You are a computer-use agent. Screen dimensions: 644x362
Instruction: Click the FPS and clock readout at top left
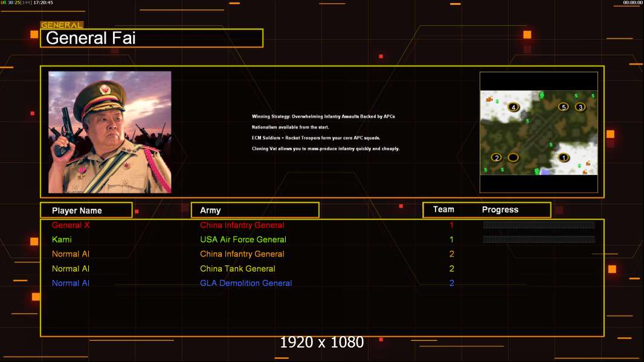click(27, 2)
